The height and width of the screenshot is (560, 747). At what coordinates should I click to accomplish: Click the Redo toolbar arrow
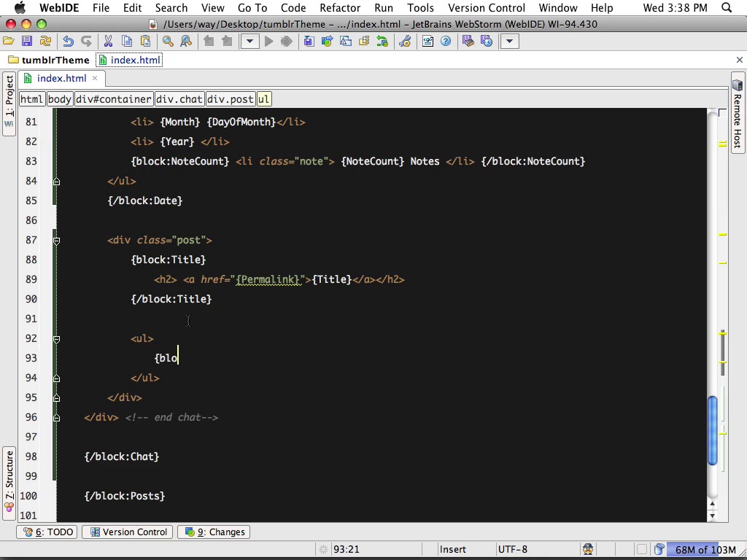[x=86, y=42]
